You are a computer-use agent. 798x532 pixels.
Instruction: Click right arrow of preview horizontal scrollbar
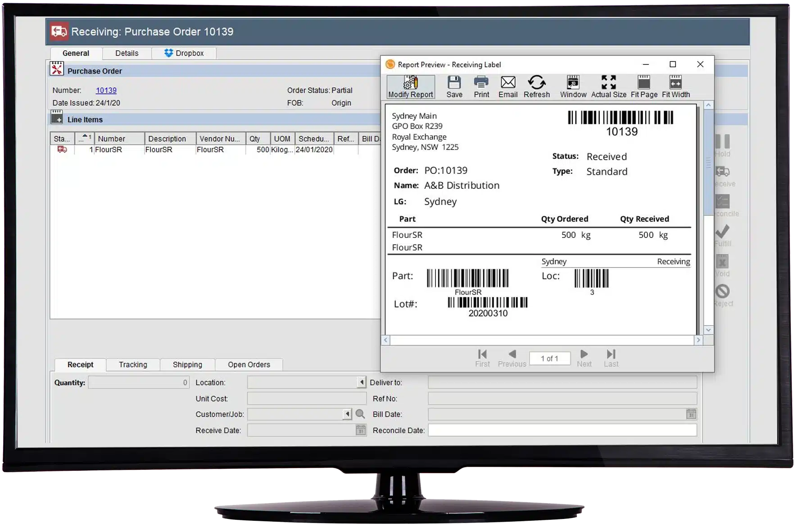pyautogui.click(x=698, y=340)
